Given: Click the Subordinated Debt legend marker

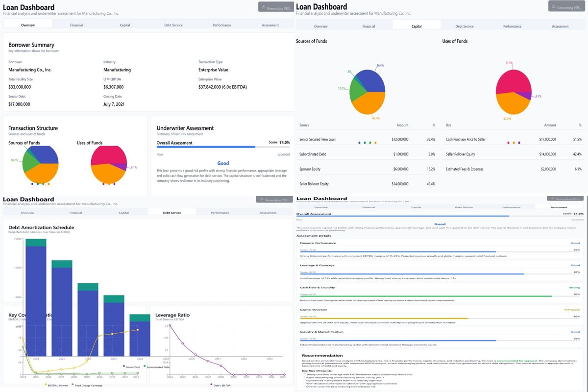Looking at the screenshot, I should (145, 366).
